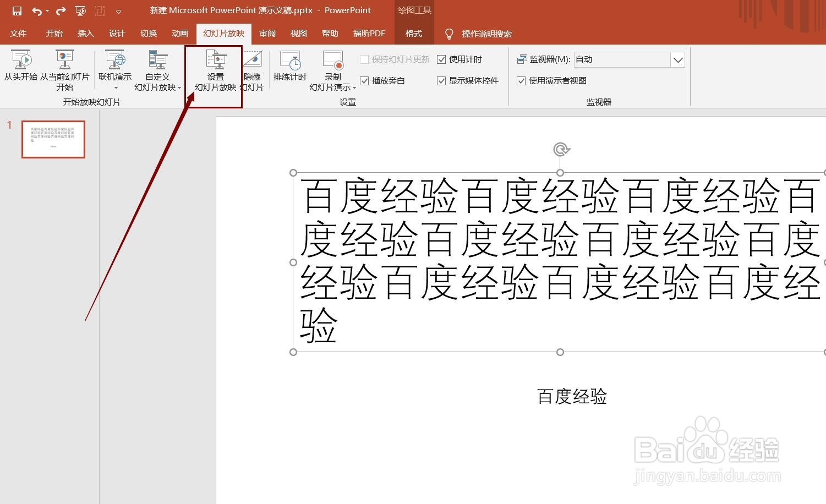Switch to the 审阅 ribbon tab
The height and width of the screenshot is (504, 826).
click(x=267, y=34)
